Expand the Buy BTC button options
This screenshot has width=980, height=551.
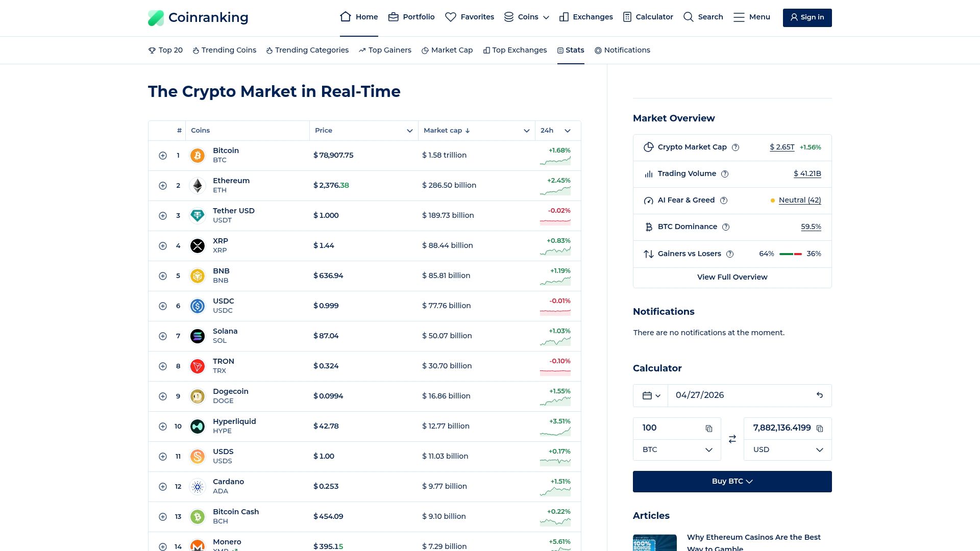732,482
